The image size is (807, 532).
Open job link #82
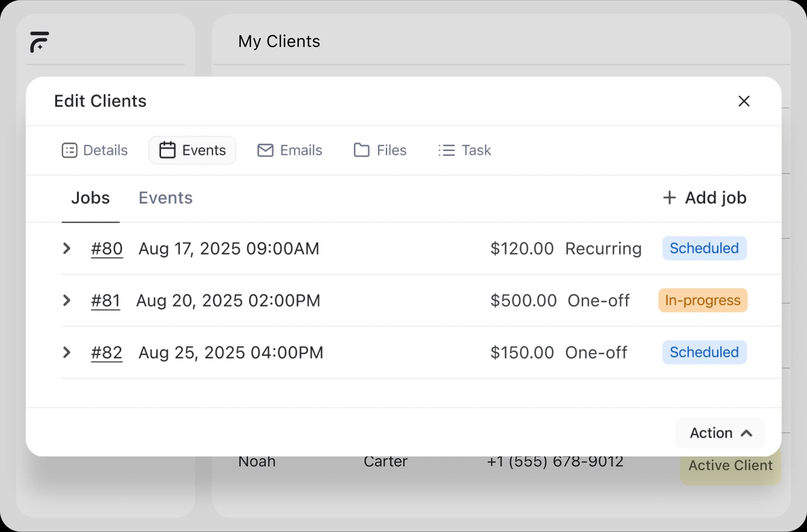click(106, 352)
